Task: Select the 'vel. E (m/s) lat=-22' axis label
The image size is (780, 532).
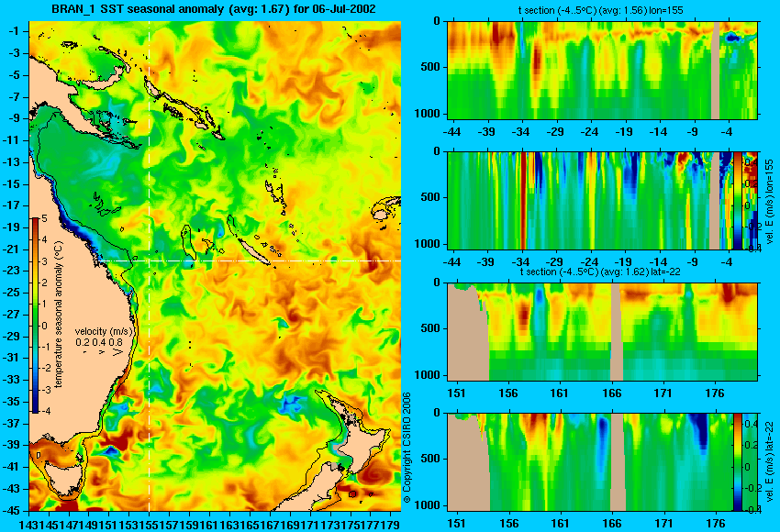Action: click(x=770, y=463)
